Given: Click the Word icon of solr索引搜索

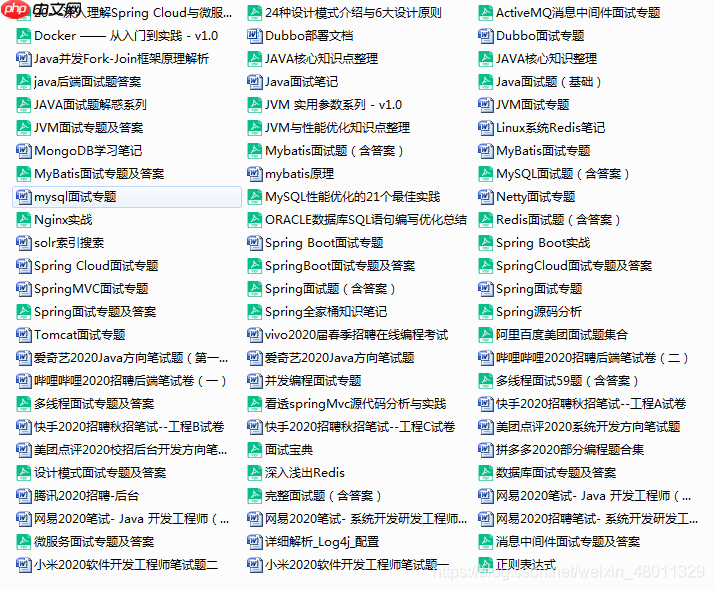Looking at the screenshot, I should click(23, 243).
